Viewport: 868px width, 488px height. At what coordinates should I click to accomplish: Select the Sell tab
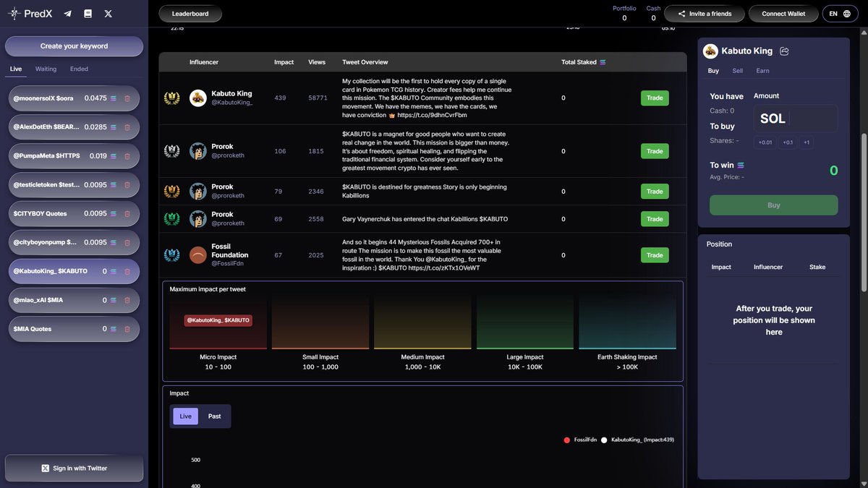pos(738,71)
